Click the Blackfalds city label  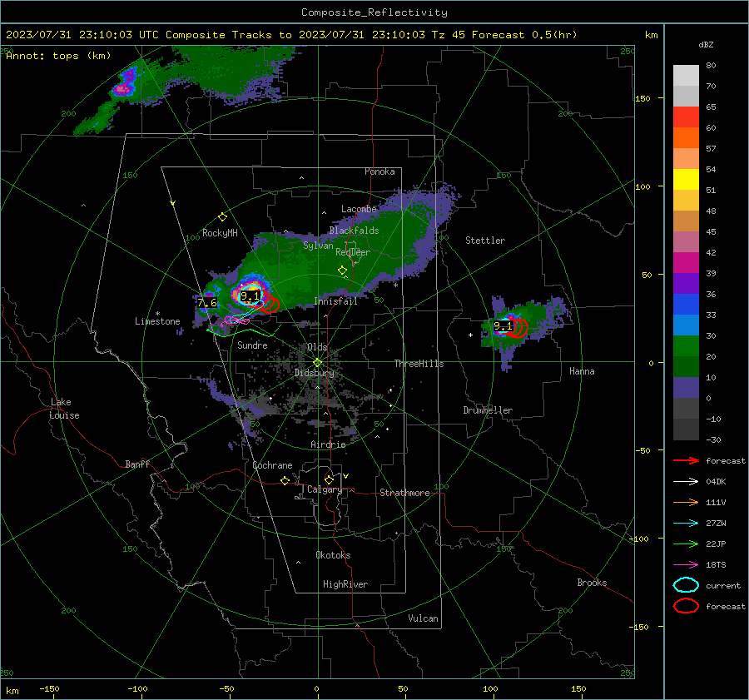[x=354, y=231]
